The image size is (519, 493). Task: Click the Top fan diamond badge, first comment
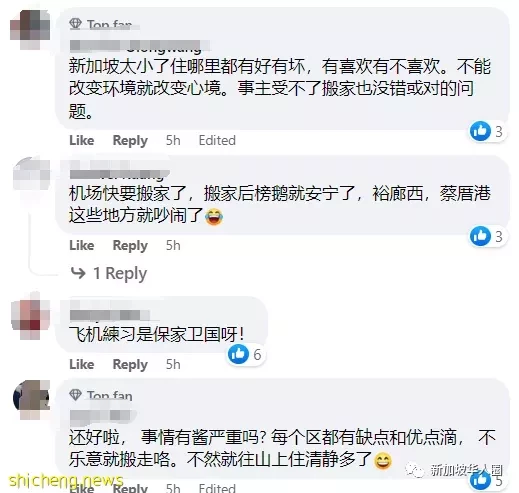click(75, 23)
